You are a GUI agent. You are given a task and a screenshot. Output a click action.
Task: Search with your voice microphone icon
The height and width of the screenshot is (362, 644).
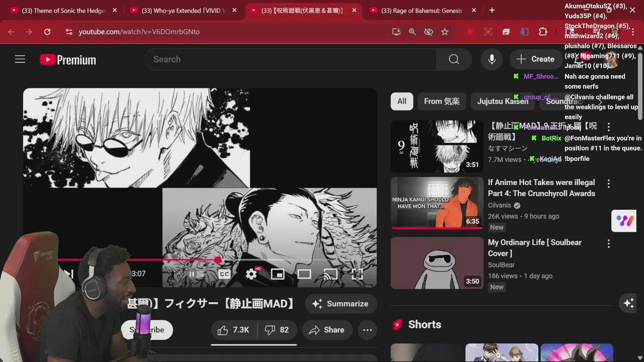[492, 59]
